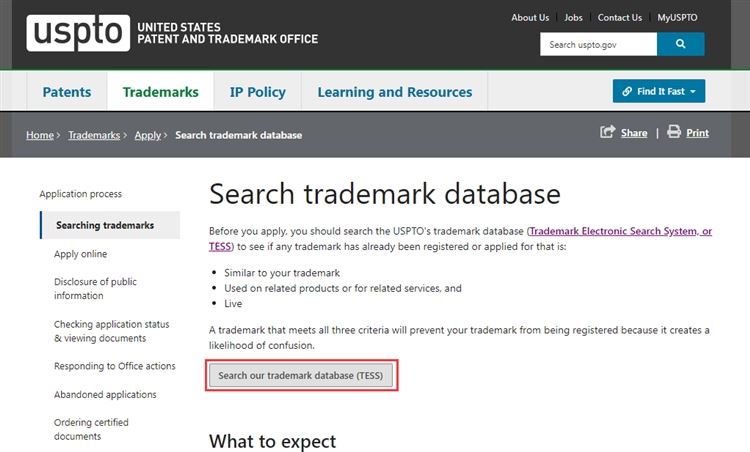
Task: Select Apply online in the sidebar
Action: click(x=80, y=254)
